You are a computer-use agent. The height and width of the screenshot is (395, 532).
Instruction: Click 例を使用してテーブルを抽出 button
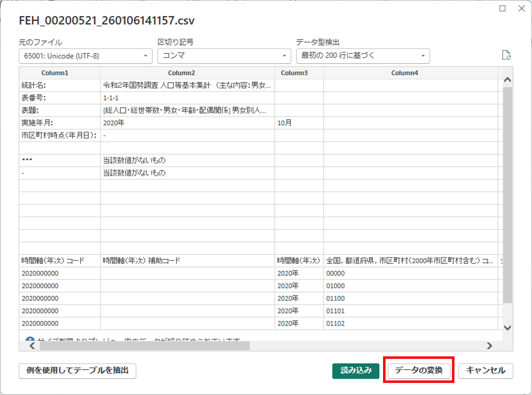(78, 371)
